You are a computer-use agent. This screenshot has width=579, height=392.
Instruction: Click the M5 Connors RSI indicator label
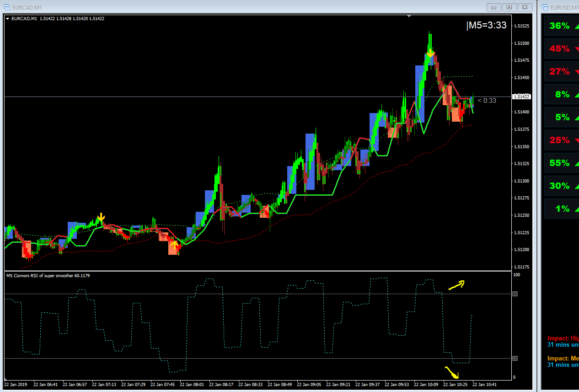pyautogui.click(x=48, y=275)
